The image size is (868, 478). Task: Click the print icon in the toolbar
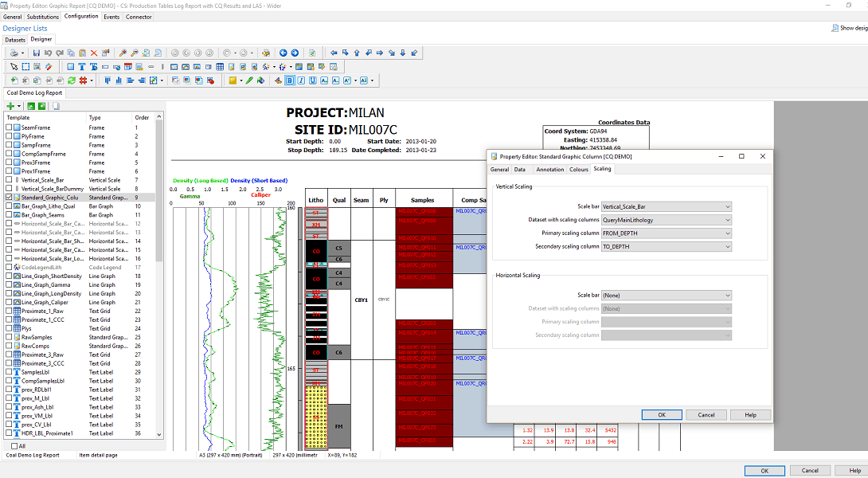click(14, 53)
